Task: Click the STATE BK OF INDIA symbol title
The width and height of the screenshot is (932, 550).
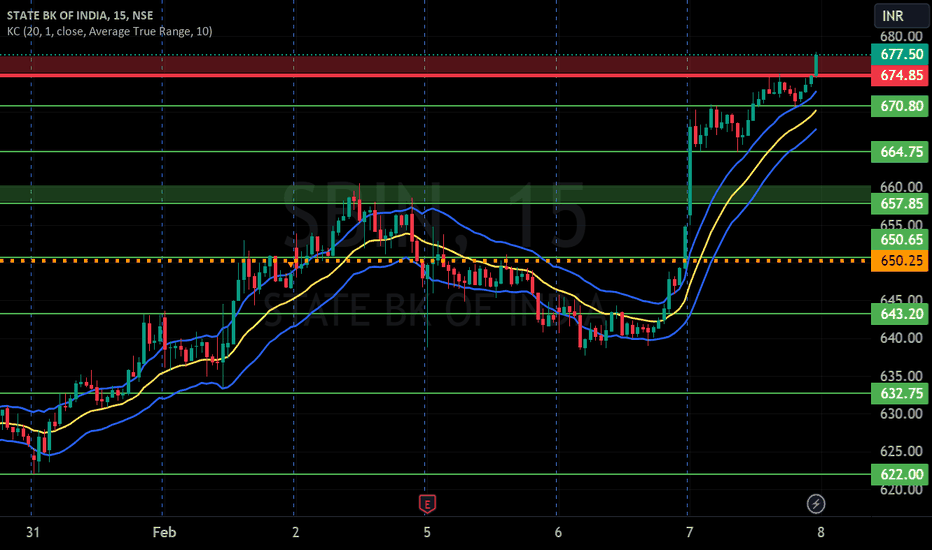Action: pyautogui.click(x=80, y=15)
